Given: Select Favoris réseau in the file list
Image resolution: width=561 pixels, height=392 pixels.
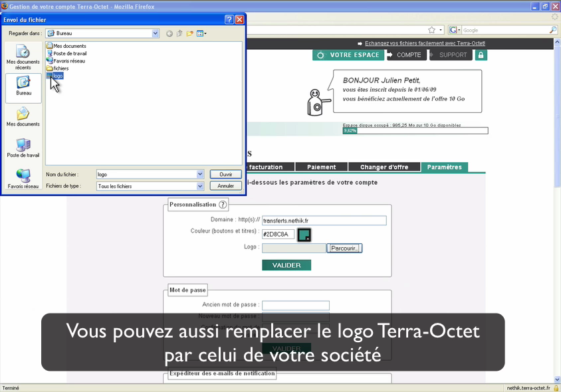Looking at the screenshot, I should pyautogui.click(x=66, y=61).
